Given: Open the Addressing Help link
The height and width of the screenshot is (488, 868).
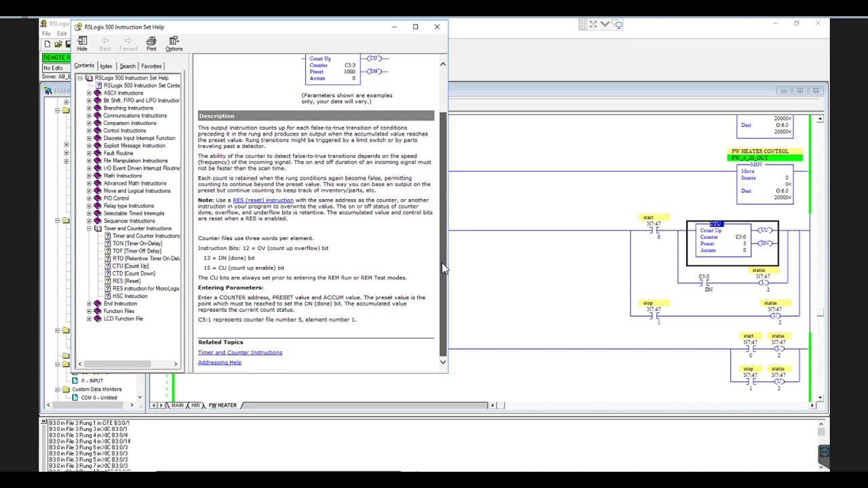Looking at the screenshot, I should (x=220, y=363).
